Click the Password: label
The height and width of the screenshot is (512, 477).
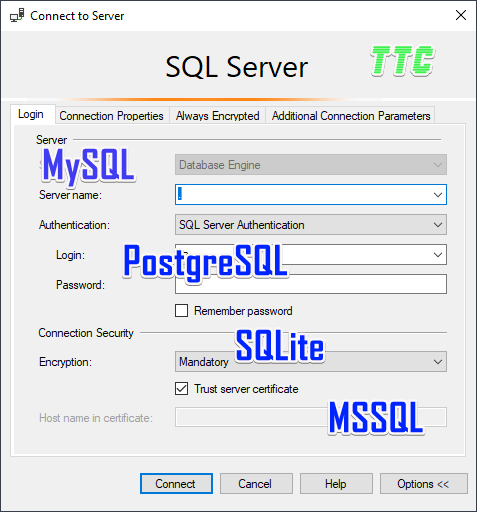[x=80, y=285]
